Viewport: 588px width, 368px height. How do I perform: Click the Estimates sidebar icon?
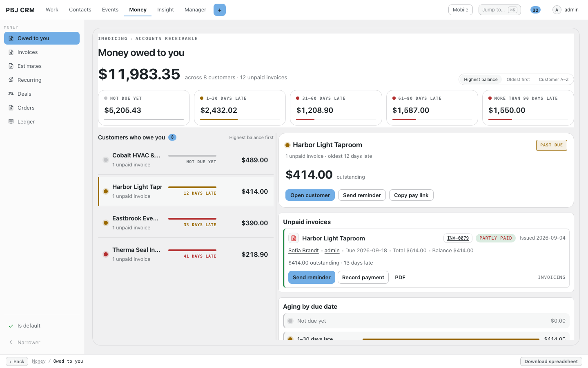[x=11, y=66]
